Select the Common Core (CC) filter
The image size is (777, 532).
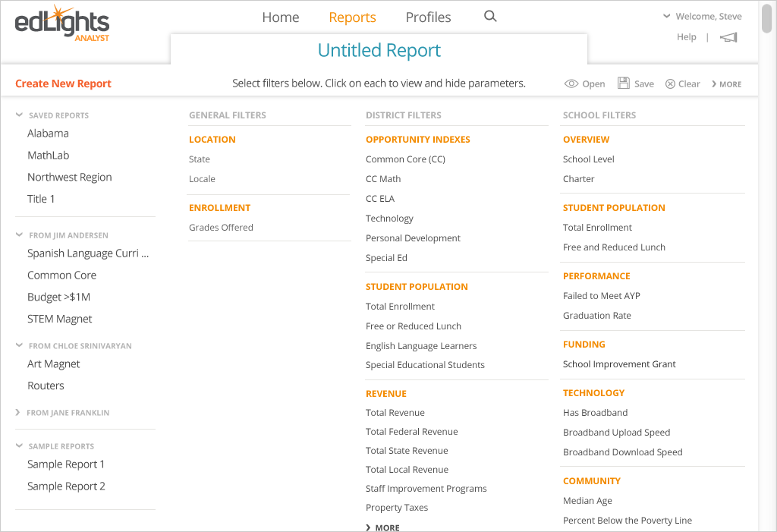[x=405, y=159]
